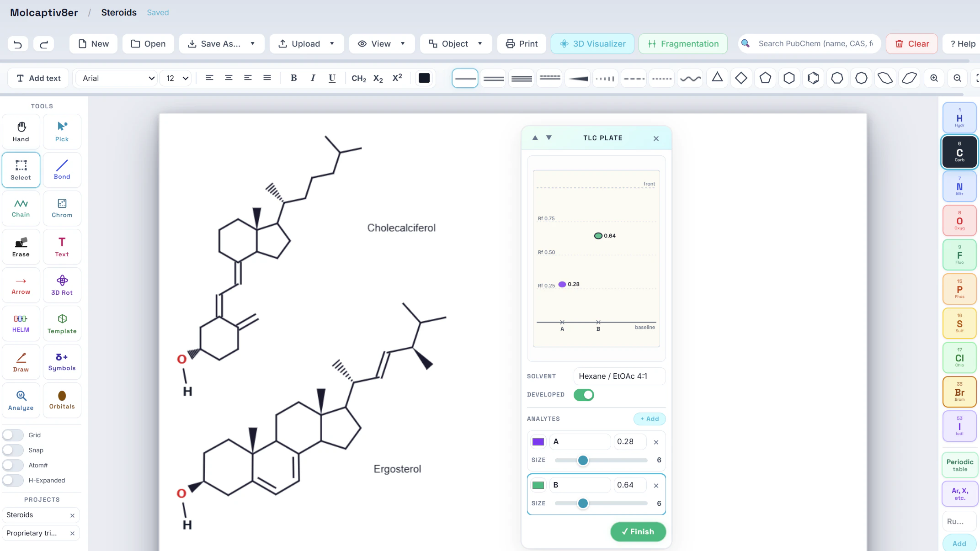Click the green Finish button

click(638, 531)
